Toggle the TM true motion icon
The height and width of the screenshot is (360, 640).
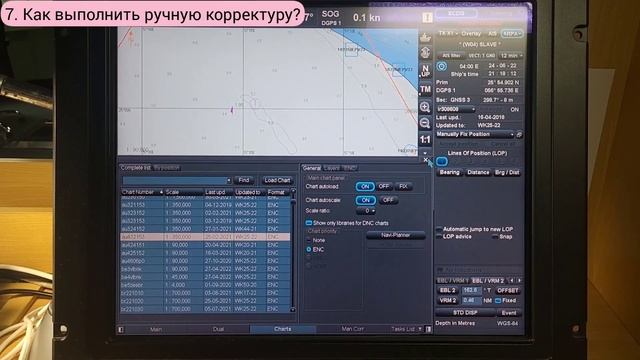(x=425, y=89)
